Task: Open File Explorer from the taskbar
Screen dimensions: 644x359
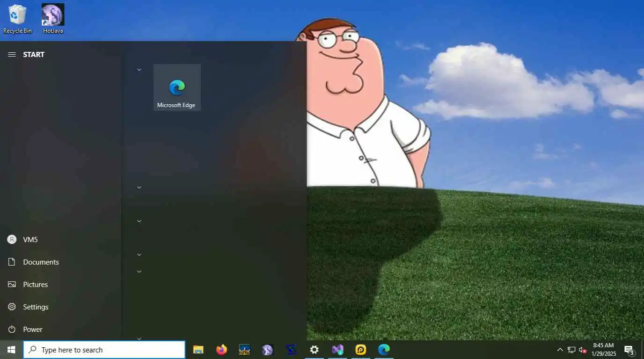Action: coord(198,350)
